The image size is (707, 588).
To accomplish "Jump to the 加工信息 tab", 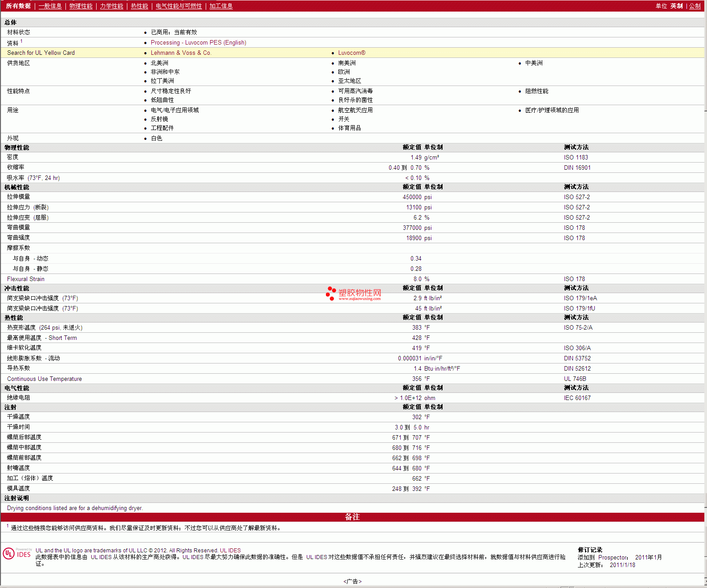I will pos(221,6).
